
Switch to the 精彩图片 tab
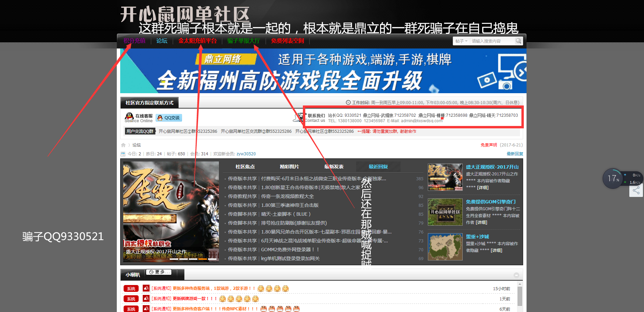[x=289, y=167]
